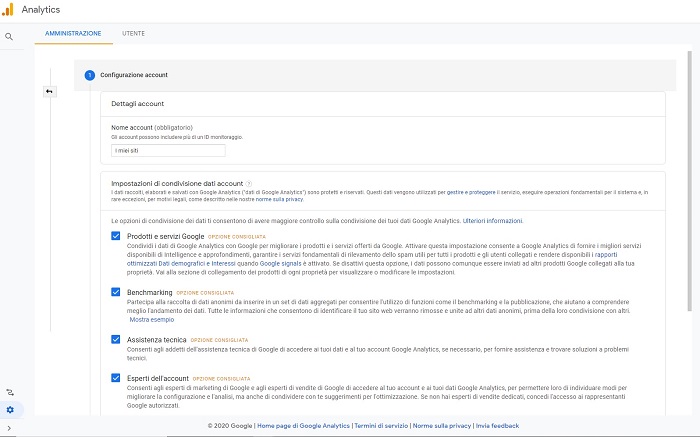Uncheck the Benchmarking checkbox
700x437 pixels.
pyautogui.click(x=116, y=292)
